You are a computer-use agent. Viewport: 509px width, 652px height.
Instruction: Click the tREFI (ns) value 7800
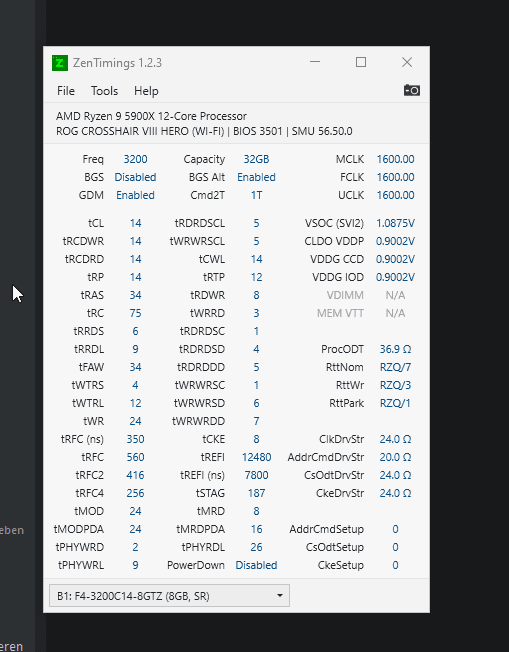[256, 475]
